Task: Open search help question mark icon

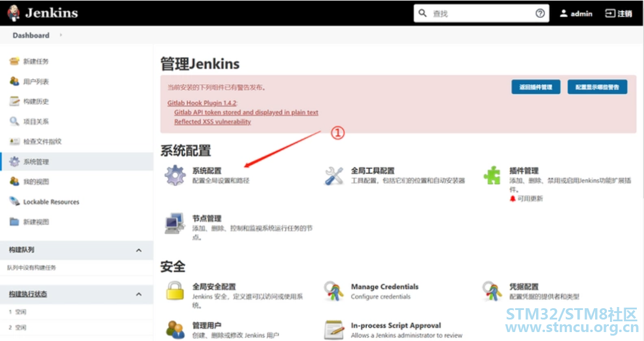Action: [x=540, y=13]
